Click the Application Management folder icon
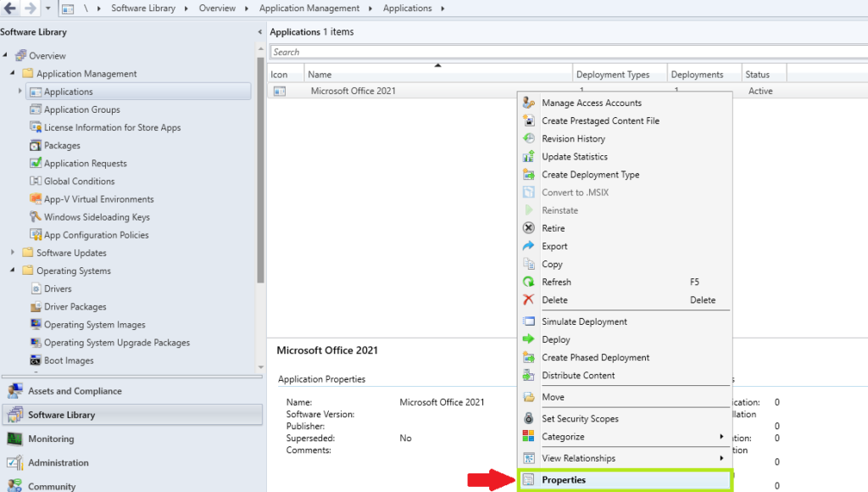This screenshot has width=868, height=492. point(28,73)
